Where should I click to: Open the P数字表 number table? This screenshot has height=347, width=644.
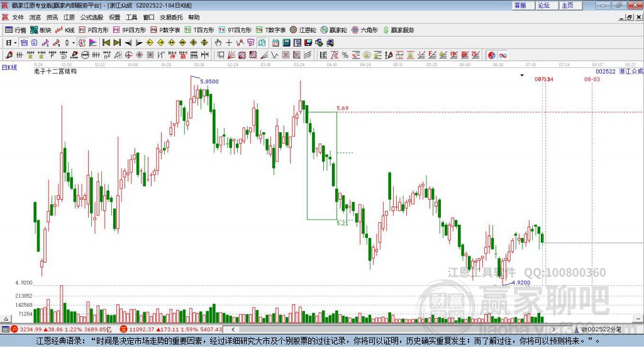[x=165, y=30]
